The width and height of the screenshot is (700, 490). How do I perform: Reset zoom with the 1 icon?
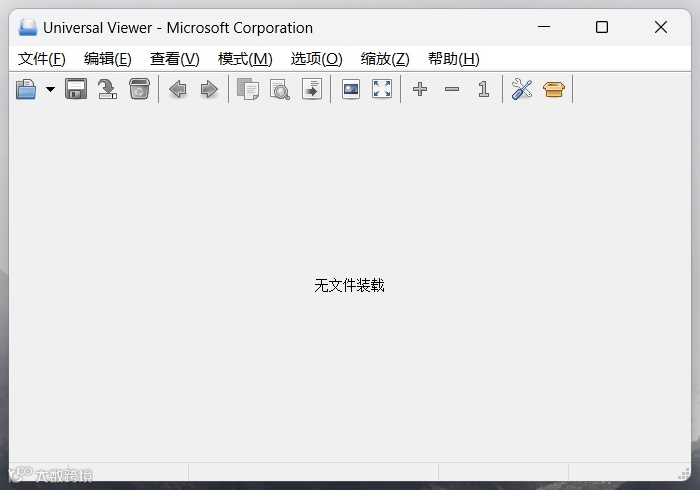483,89
